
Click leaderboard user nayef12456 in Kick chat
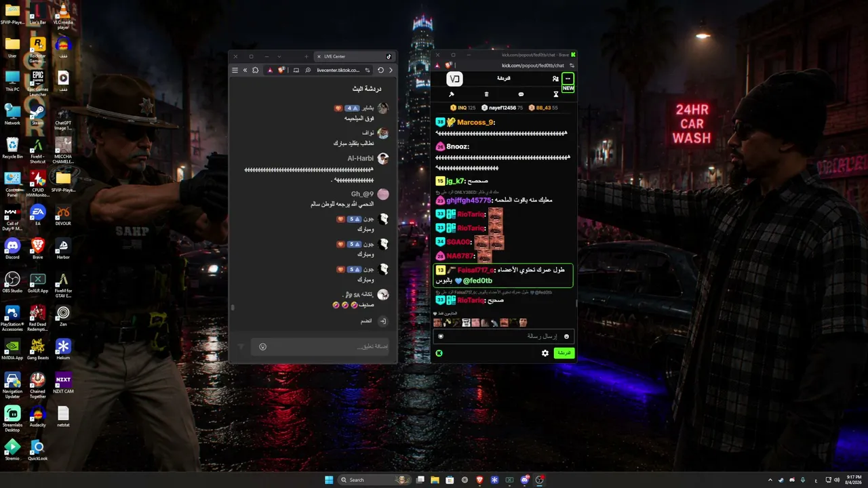pos(502,108)
